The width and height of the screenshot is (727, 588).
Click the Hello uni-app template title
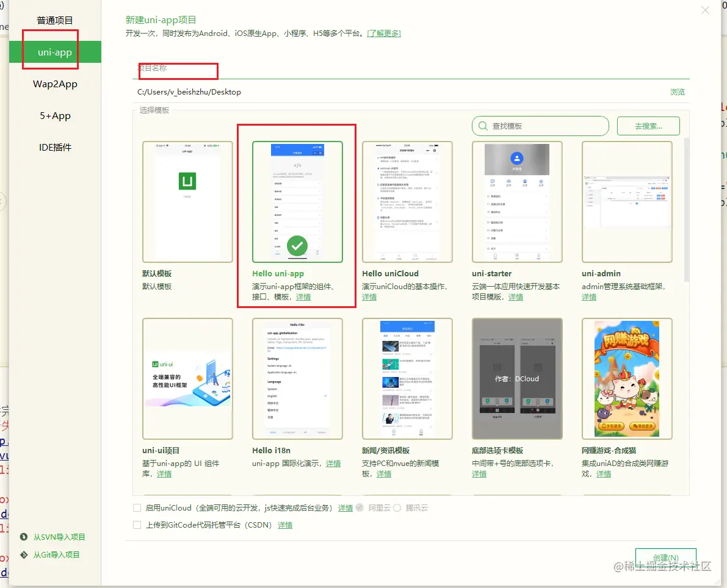[x=278, y=273]
